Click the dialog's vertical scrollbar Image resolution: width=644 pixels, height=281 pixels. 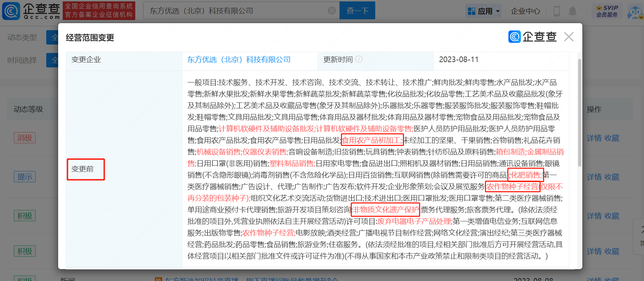click(580, 112)
